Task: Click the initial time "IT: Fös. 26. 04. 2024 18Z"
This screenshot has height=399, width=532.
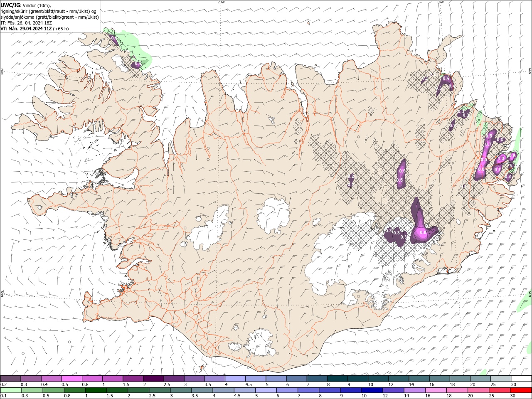Action: tap(26, 23)
